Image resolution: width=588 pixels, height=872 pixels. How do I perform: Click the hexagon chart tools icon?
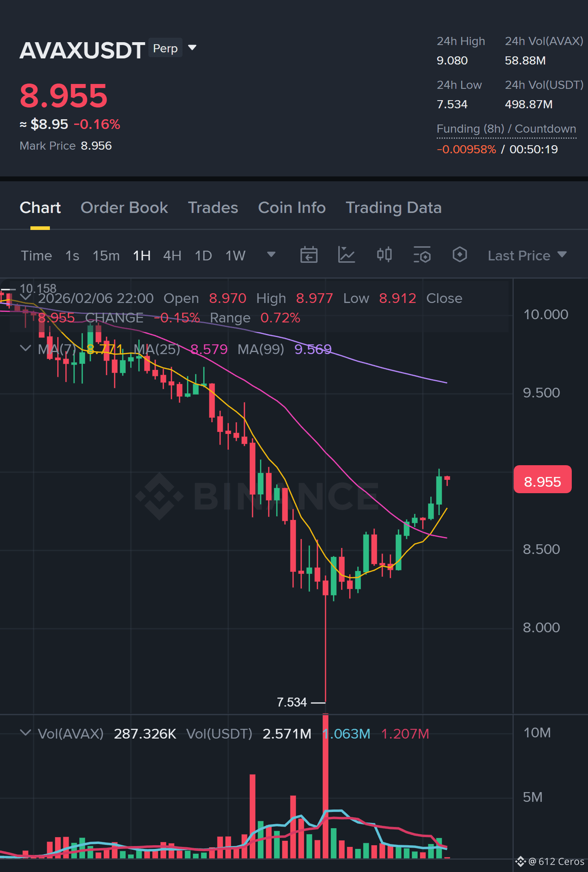point(459,255)
